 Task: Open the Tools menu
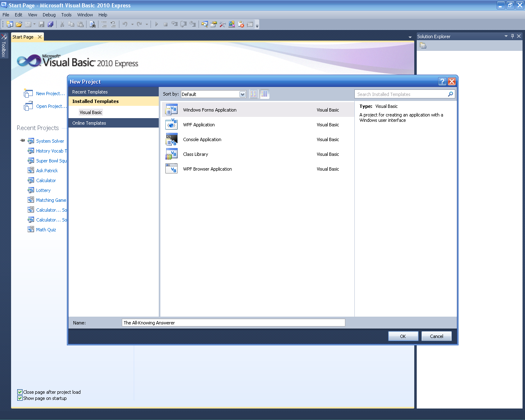(x=66, y=15)
